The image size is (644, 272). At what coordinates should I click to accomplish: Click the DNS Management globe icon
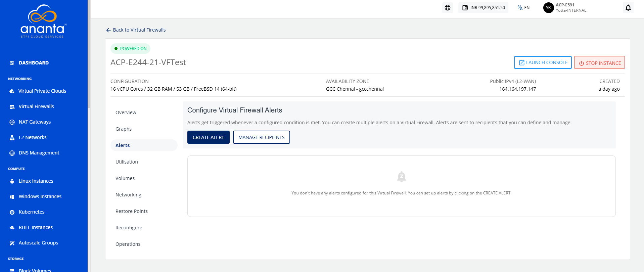pos(12,153)
